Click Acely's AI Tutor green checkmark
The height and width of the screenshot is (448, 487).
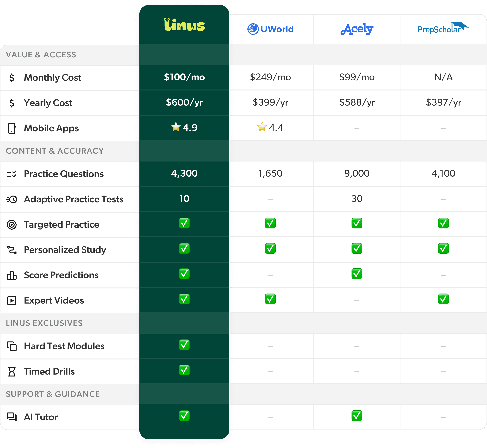[357, 416]
